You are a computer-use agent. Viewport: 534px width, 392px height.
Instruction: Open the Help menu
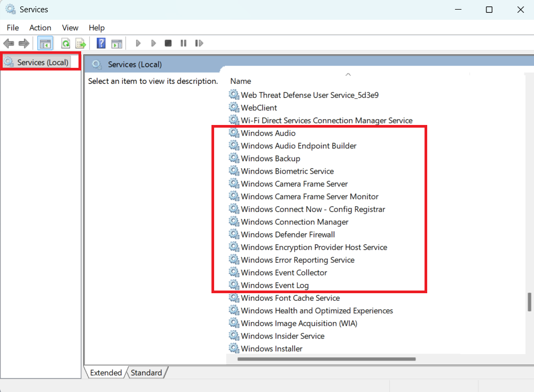point(97,28)
